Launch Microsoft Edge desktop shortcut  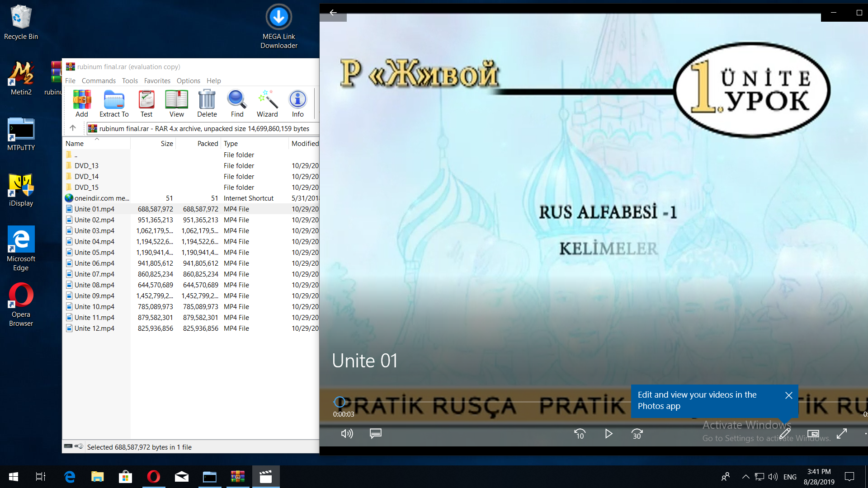tap(21, 249)
